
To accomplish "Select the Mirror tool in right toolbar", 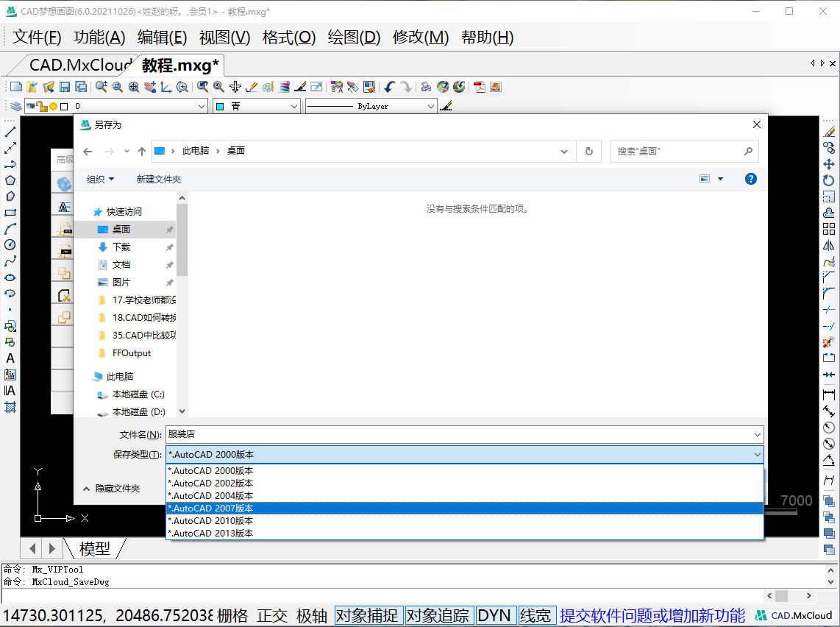I will 829,245.
